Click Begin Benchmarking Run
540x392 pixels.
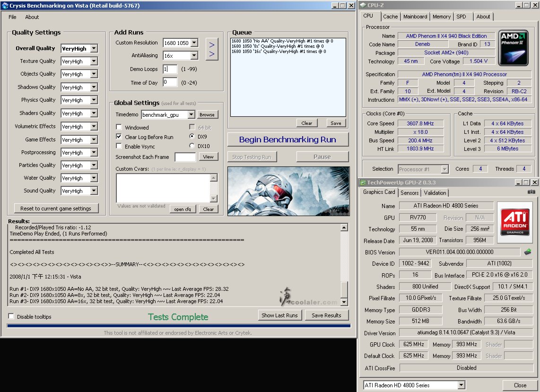pos(288,139)
